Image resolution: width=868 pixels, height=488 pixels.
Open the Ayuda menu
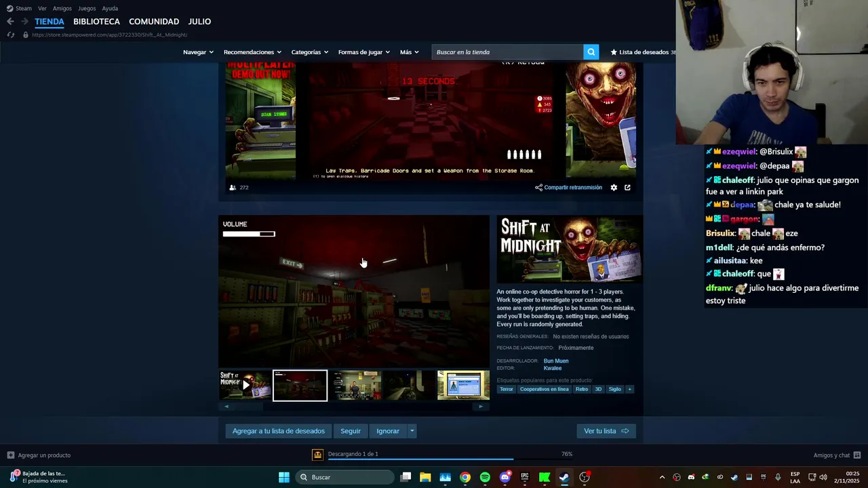point(110,8)
